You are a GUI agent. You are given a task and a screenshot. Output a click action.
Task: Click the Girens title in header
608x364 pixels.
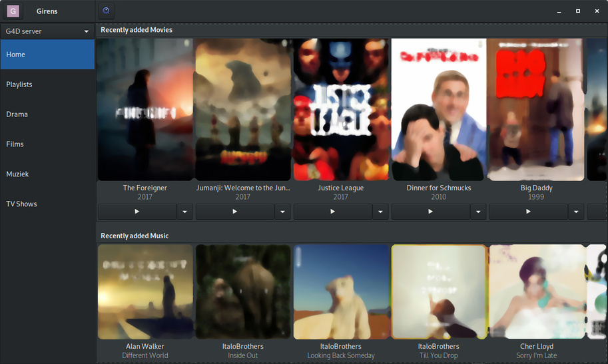47,11
